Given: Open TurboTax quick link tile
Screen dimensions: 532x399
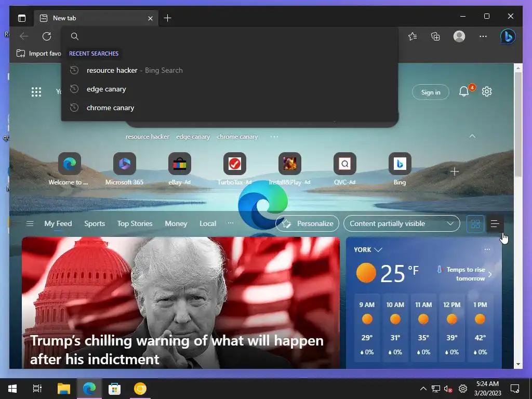Looking at the screenshot, I should pyautogui.click(x=234, y=169).
